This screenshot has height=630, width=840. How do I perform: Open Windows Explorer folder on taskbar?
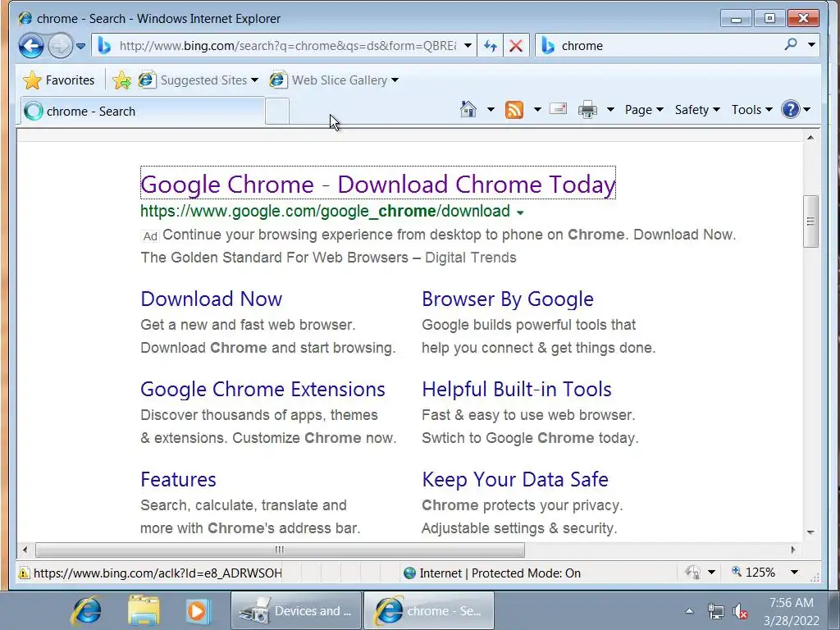pyautogui.click(x=143, y=610)
